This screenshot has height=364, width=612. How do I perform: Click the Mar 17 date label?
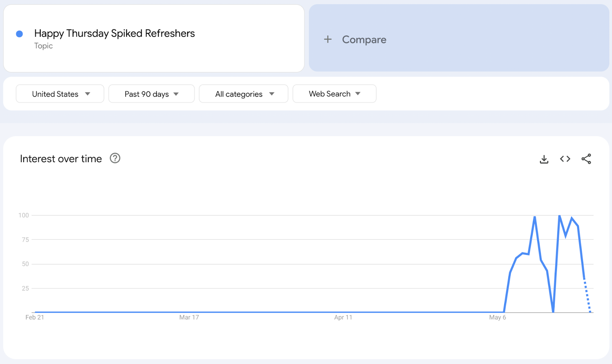pos(189,317)
